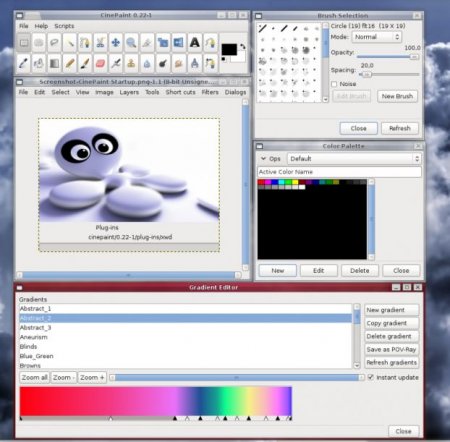
Task: Select the Rectangle Select tool in toolbox
Action: [24, 43]
